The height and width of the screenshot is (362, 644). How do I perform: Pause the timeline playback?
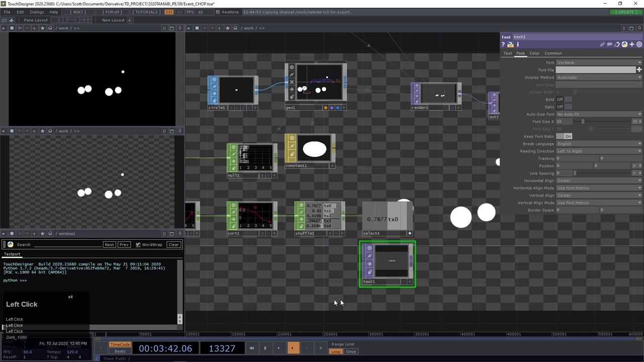tap(265, 348)
